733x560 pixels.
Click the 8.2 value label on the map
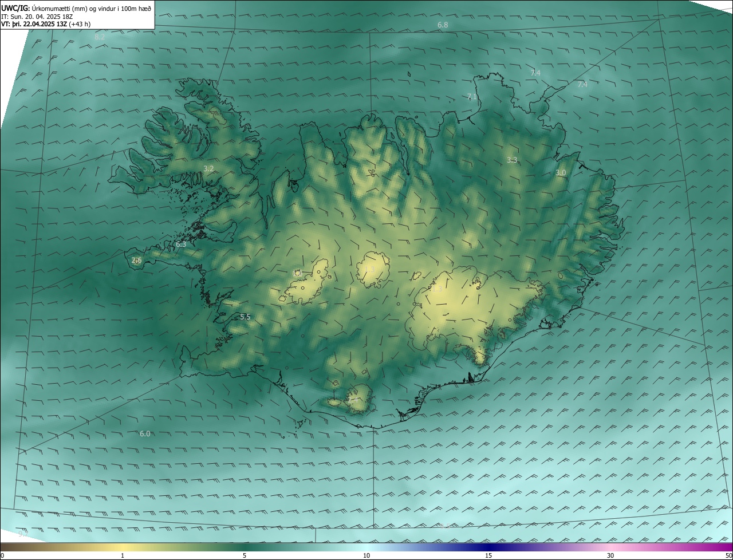point(100,37)
